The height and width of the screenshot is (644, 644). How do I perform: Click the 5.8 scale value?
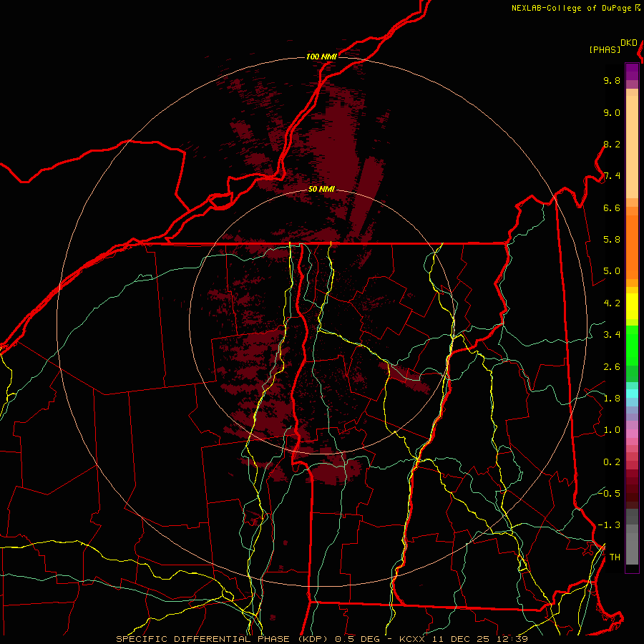point(612,240)
